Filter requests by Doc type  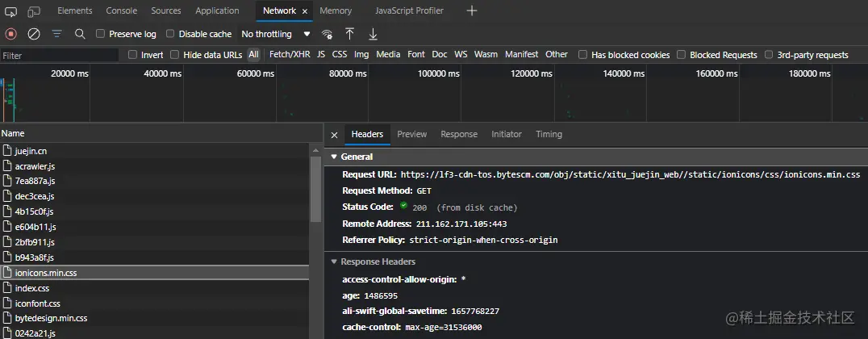pyautogui.click(x=440, y=54)
